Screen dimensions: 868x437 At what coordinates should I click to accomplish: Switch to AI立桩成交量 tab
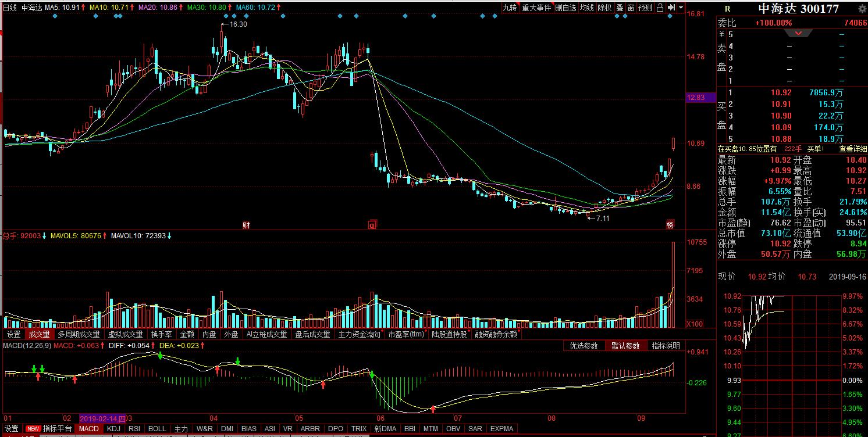tap(266, 334)
